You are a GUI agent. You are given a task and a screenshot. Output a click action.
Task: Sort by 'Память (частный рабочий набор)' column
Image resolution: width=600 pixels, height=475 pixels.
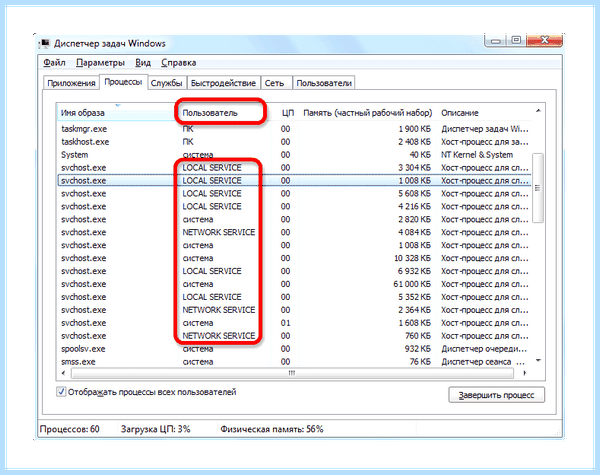coord(367,113)
